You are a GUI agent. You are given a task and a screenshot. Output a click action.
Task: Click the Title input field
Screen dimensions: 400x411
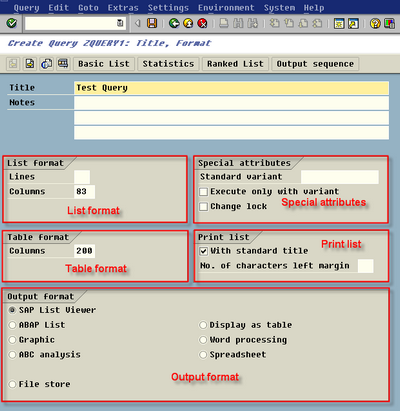pos(231,88)
